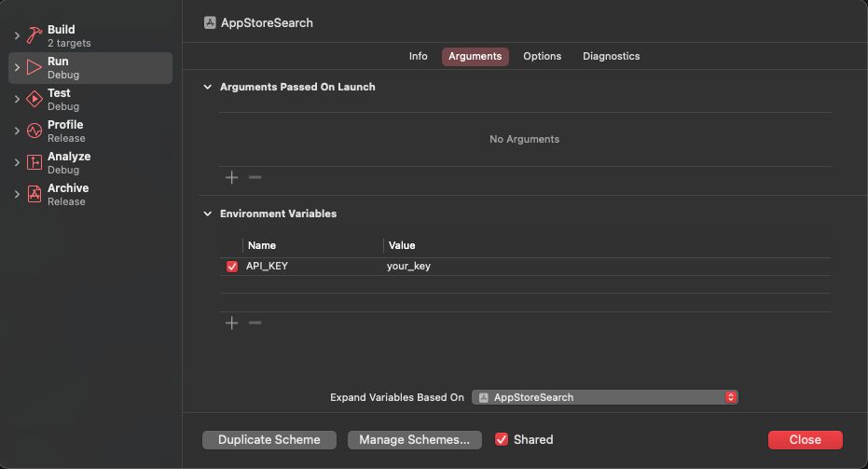Open the Diagnostics tab
The height and width of the screenshot is (469, 868).
click(x=611, y=56)
